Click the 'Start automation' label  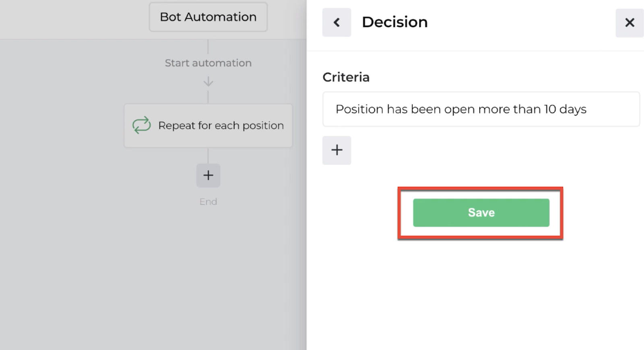(x=208, y=63)
